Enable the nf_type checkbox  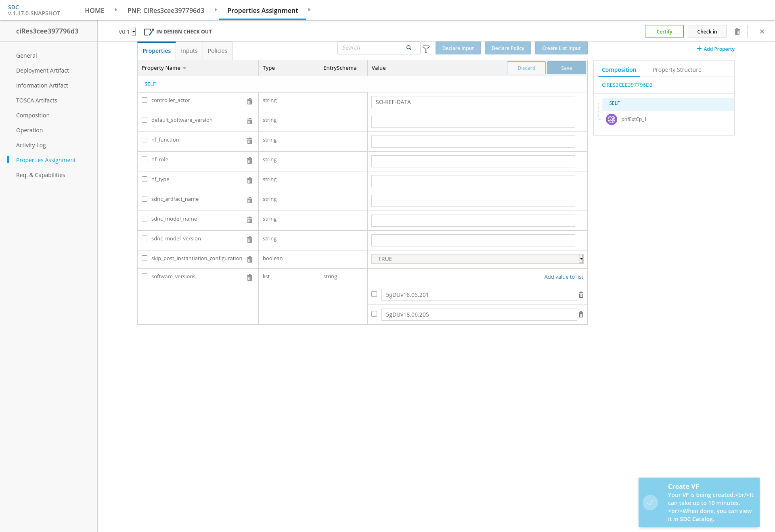point(145,179)
